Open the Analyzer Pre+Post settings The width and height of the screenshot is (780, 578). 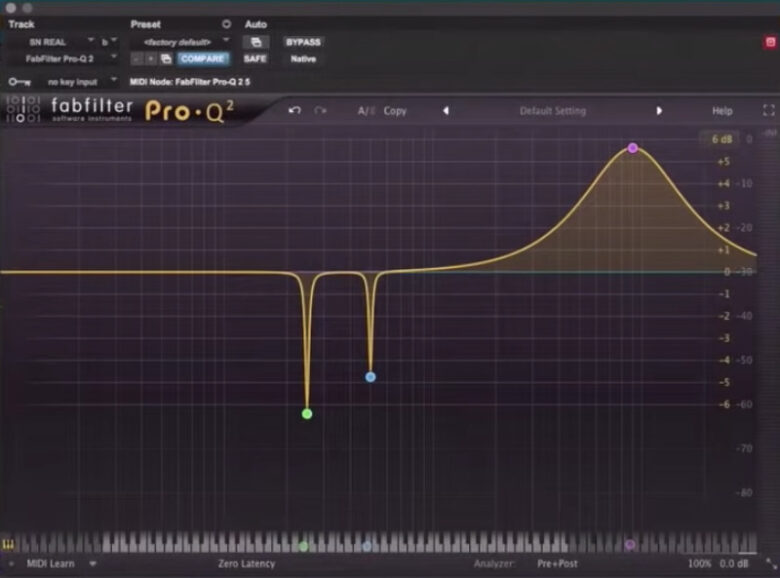pyautogui.click(x=557, y=564)
